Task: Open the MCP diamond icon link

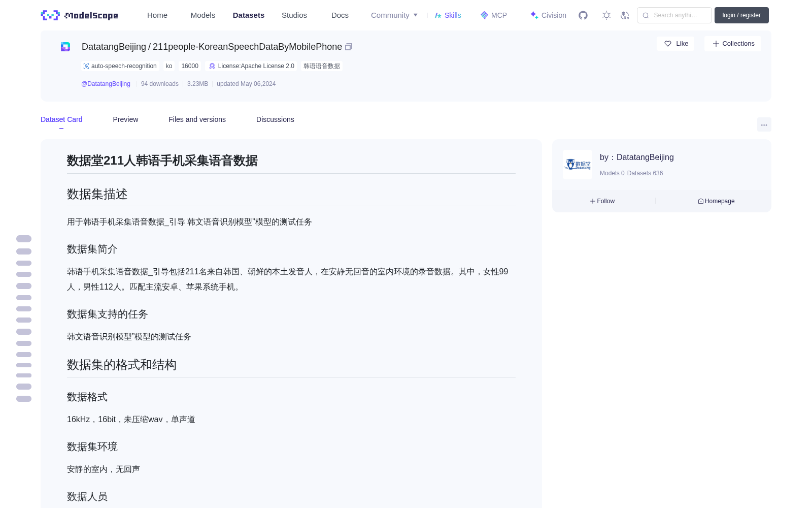Action: tap(494, 15)
